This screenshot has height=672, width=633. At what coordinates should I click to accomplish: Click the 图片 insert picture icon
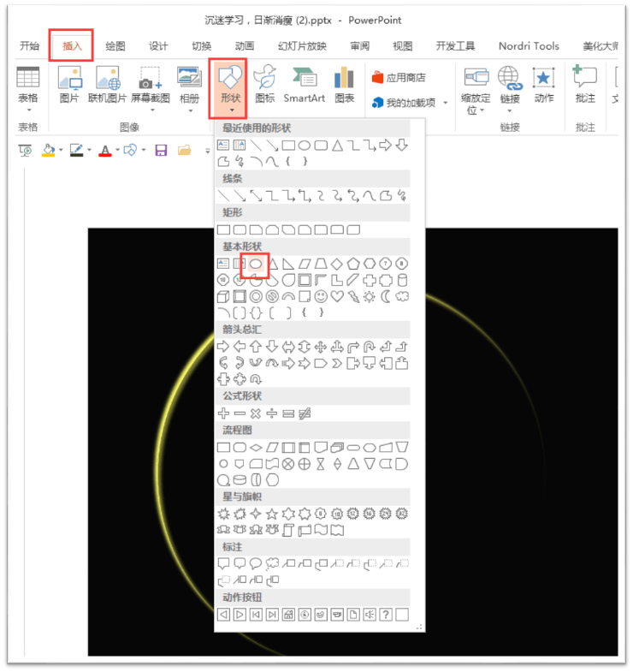click(69, 85)
